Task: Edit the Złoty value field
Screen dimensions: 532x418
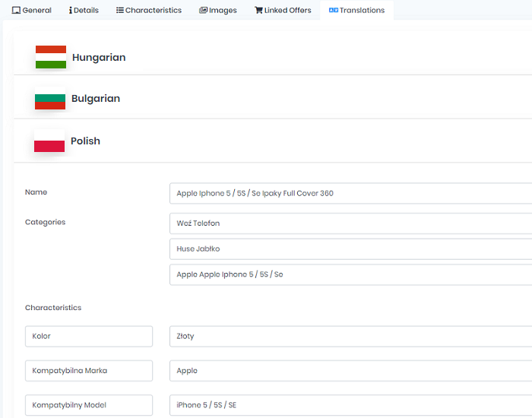Action: click(351, 336)
